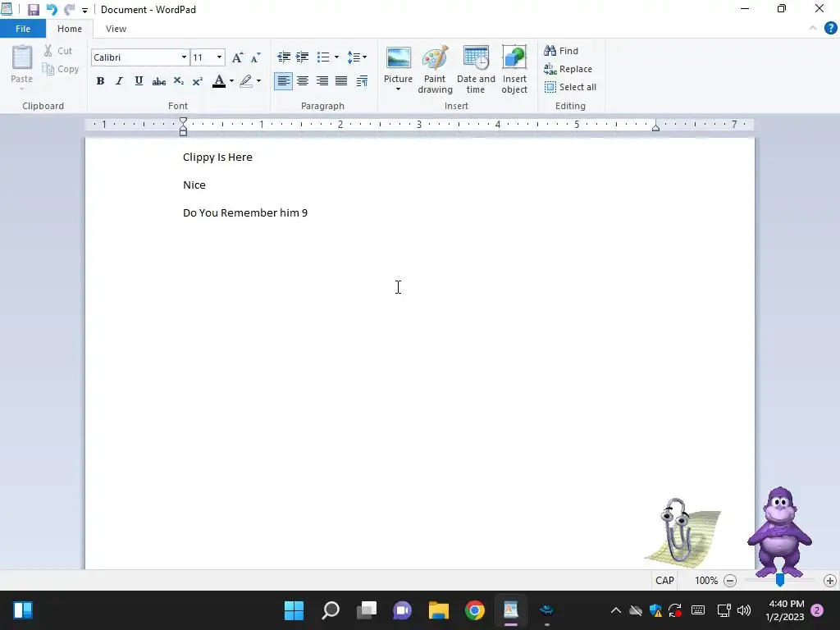Click Select all

coord(570,87)
